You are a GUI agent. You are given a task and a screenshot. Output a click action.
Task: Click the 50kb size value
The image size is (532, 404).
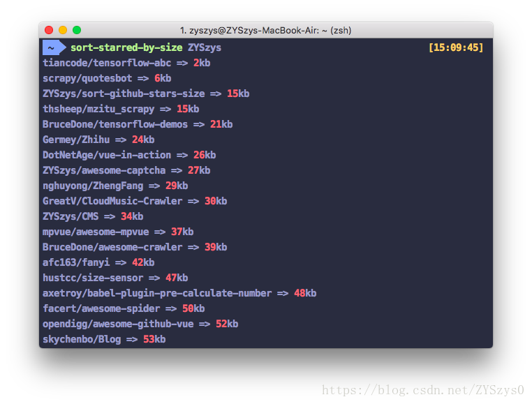[193, 308]
